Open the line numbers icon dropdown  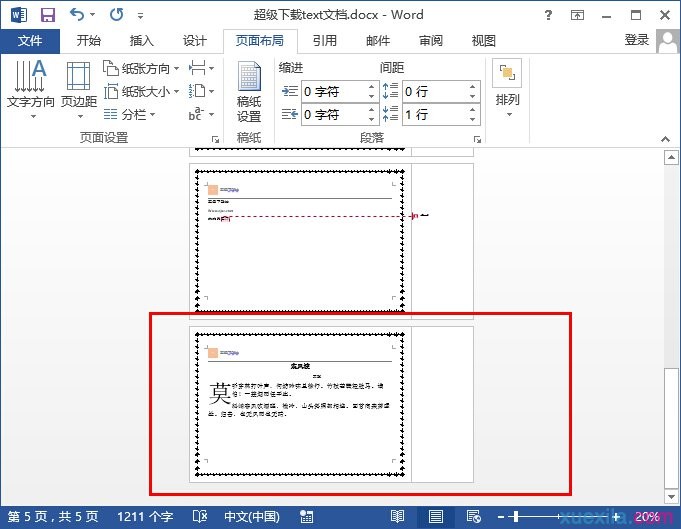point(202,91)
